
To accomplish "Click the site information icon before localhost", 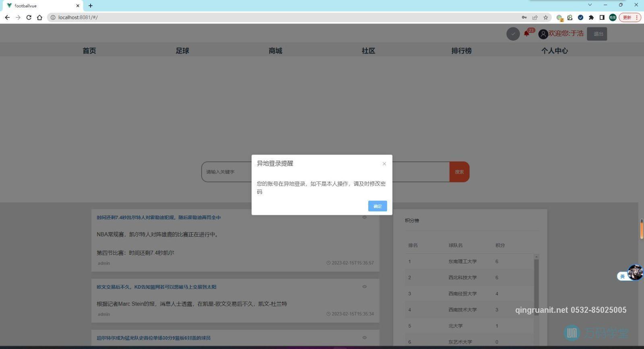I will (x=53, y=17).
